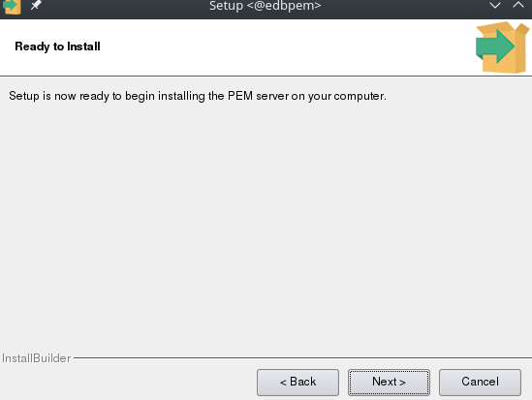
Task: Click the word Install in the heading
Action: tap(83, 46)
